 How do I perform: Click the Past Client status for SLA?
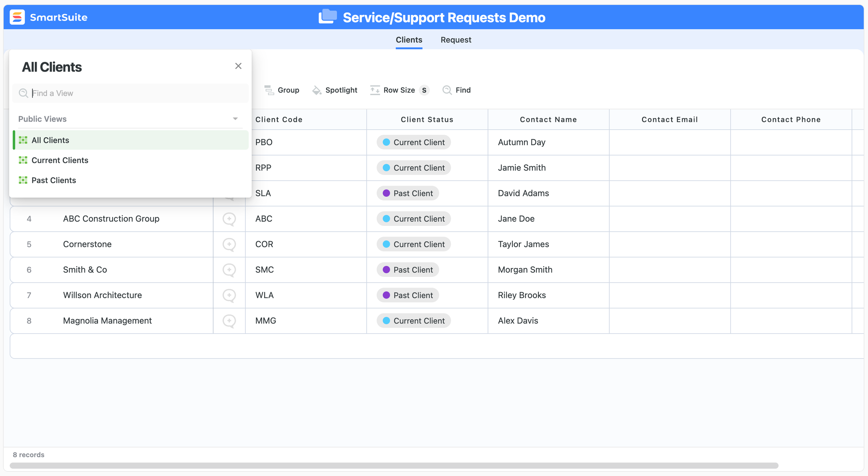[408, 193]
